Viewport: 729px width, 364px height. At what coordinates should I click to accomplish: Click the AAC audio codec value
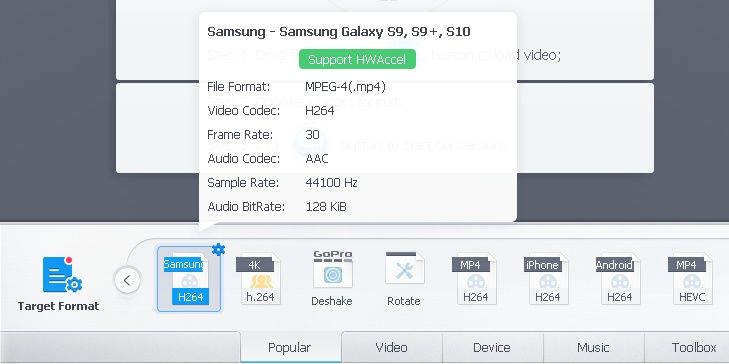[317, 159]
